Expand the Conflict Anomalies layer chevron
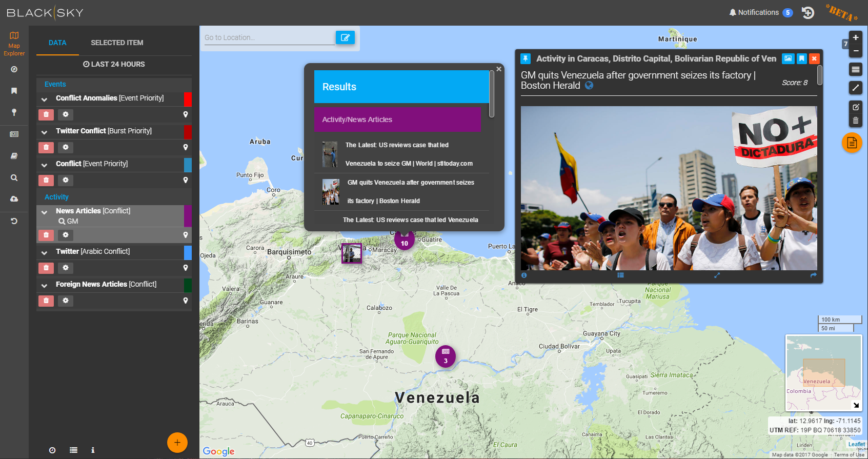The height and width of the screenshot is (459, 868). point(45,99)
